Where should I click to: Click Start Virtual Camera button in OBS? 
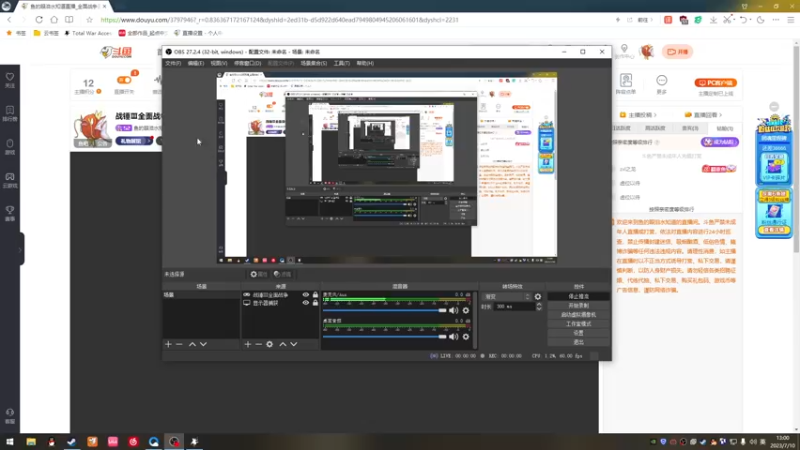coord(578,315)
